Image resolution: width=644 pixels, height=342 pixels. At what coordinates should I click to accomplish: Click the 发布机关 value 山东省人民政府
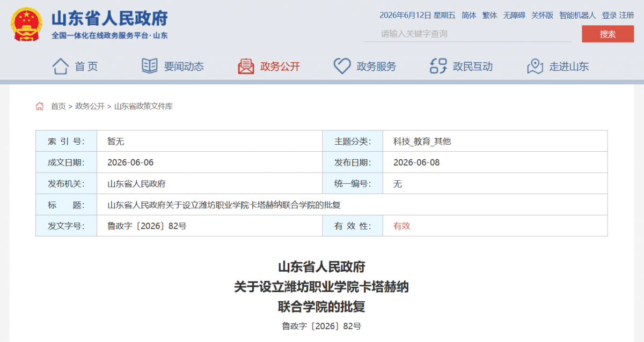pyautogui.click(x=136, y=183)
